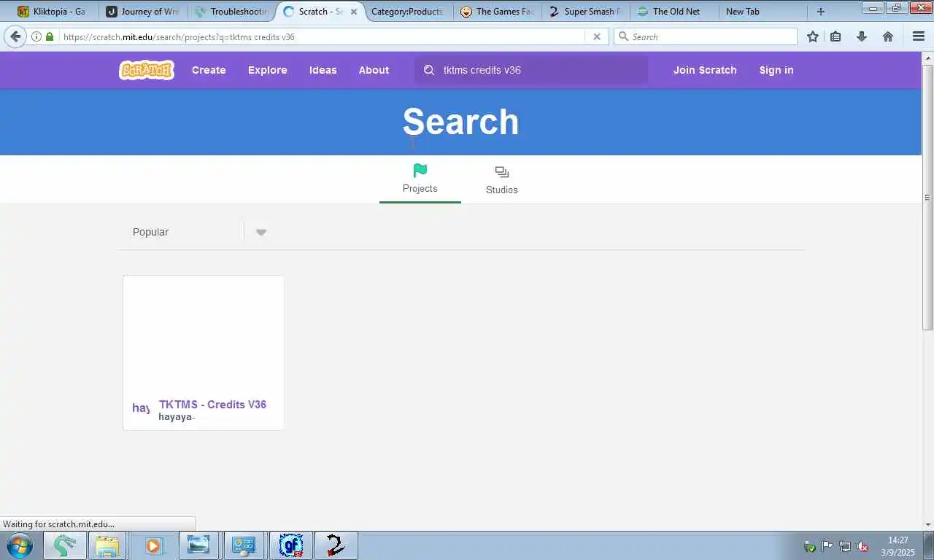Click network tray icon
Screen dimensions: 934x560
click(x=845, y=546)
